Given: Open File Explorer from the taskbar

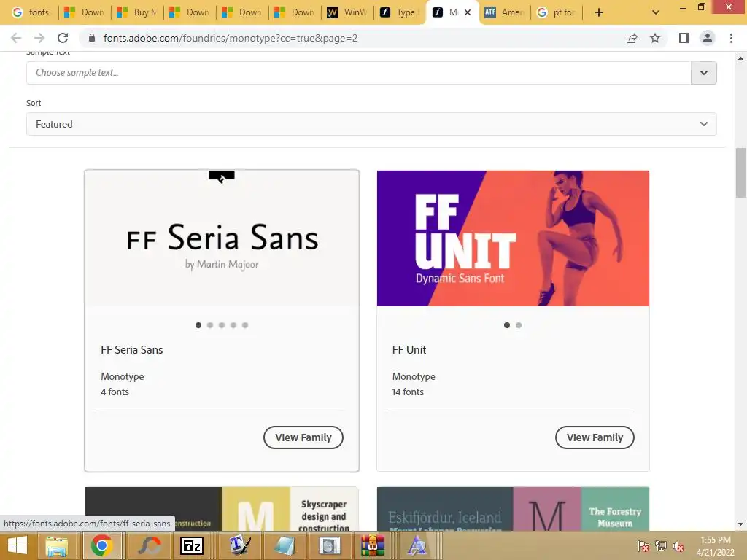Looking at the screenshot, I should (56, 545).
